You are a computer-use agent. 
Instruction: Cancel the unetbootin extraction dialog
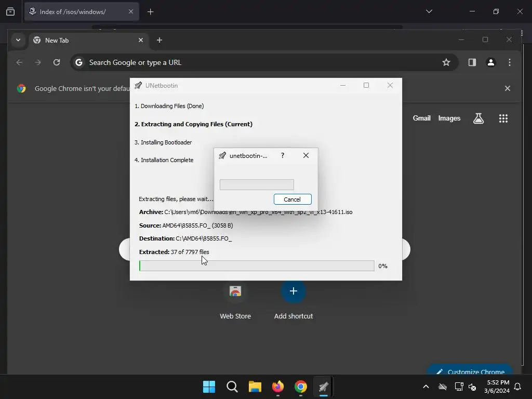292,199
